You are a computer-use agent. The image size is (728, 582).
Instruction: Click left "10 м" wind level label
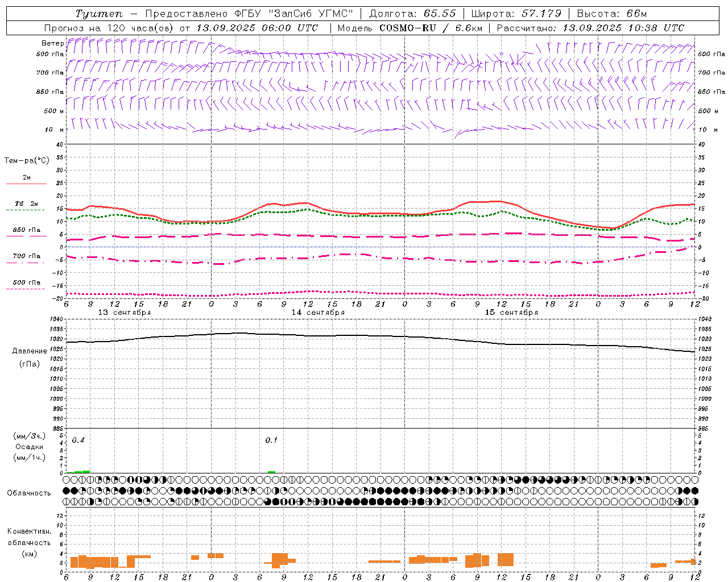click(55, 130)
